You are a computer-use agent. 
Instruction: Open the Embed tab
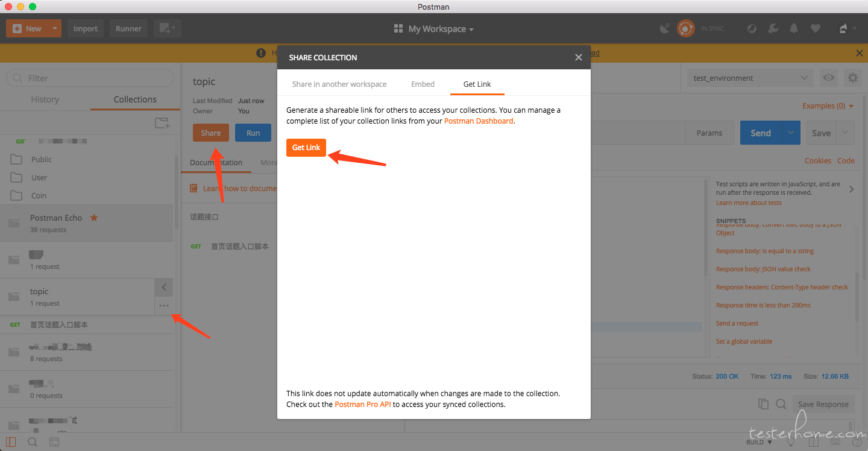pyautogui.click(x=423, y=84)
